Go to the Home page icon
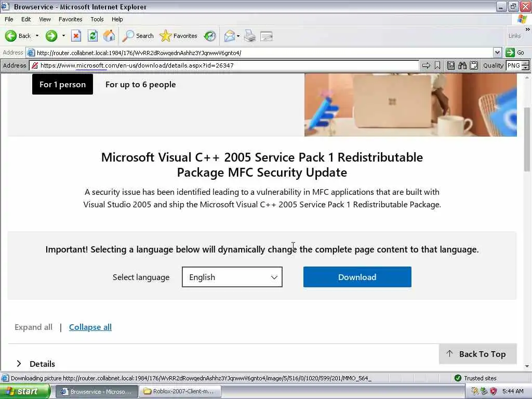The width and height of the screenshot is (532, 399). click(x=109, y=36)
